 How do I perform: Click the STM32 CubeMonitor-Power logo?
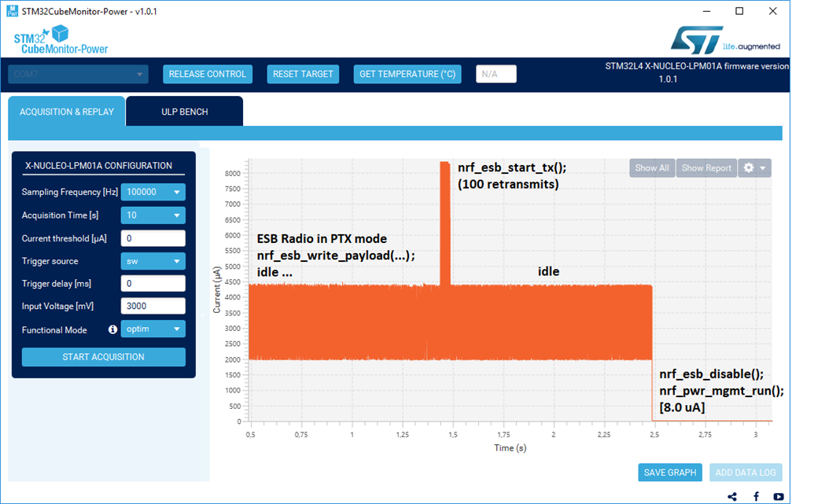coord(61,39)
